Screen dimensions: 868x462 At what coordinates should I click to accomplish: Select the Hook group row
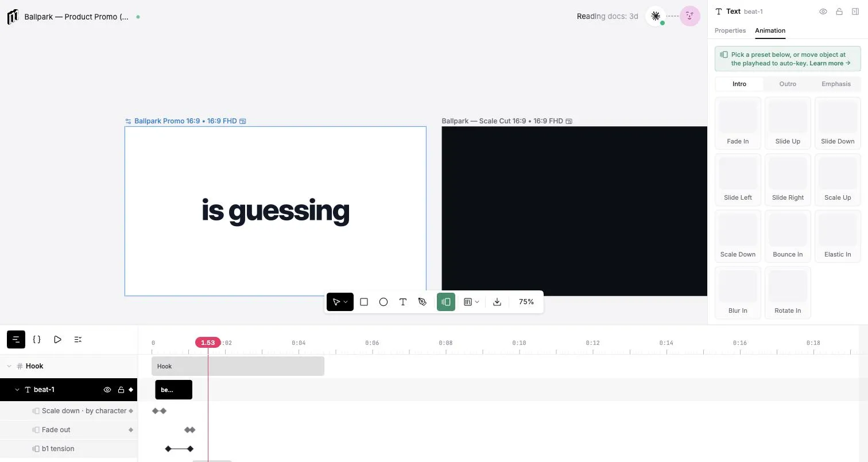pyautogui.click(x=69, y=366)
